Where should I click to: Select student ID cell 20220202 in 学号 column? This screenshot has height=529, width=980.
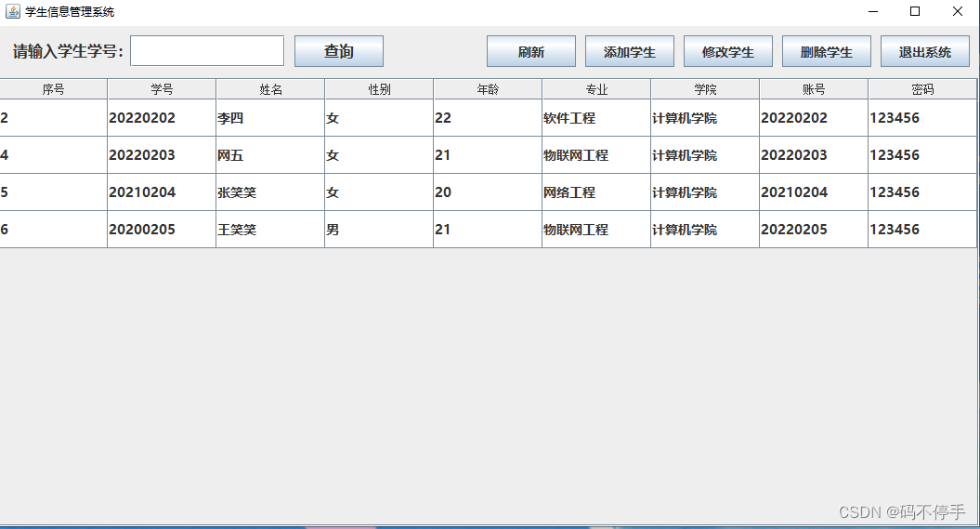coord(162,117)
